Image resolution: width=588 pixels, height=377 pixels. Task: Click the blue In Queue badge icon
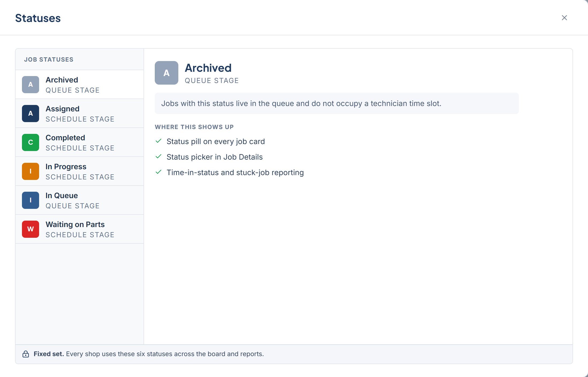click(x=31, y=200)
